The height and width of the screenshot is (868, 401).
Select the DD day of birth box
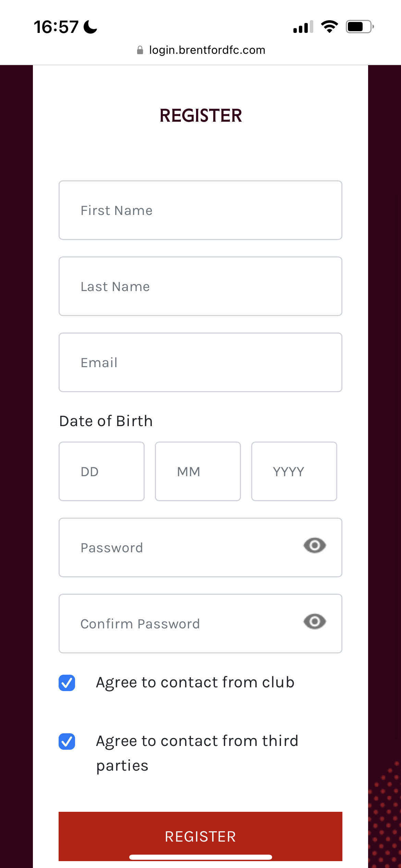101,471
